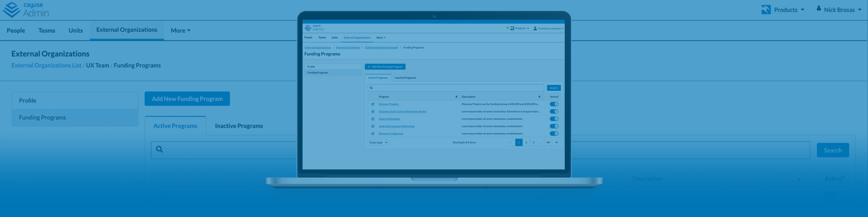868x217 pixels.
Task: Select Teams in laptop screen navigation bar
Action: click(322, 37)
